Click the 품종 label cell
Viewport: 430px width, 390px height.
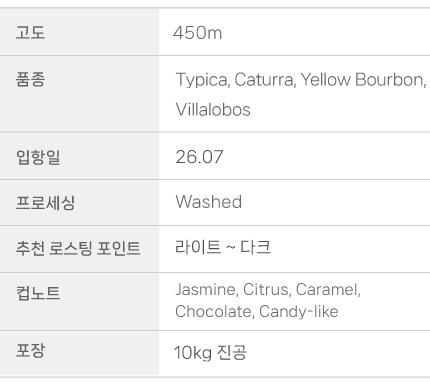click(x=79, y=94)
